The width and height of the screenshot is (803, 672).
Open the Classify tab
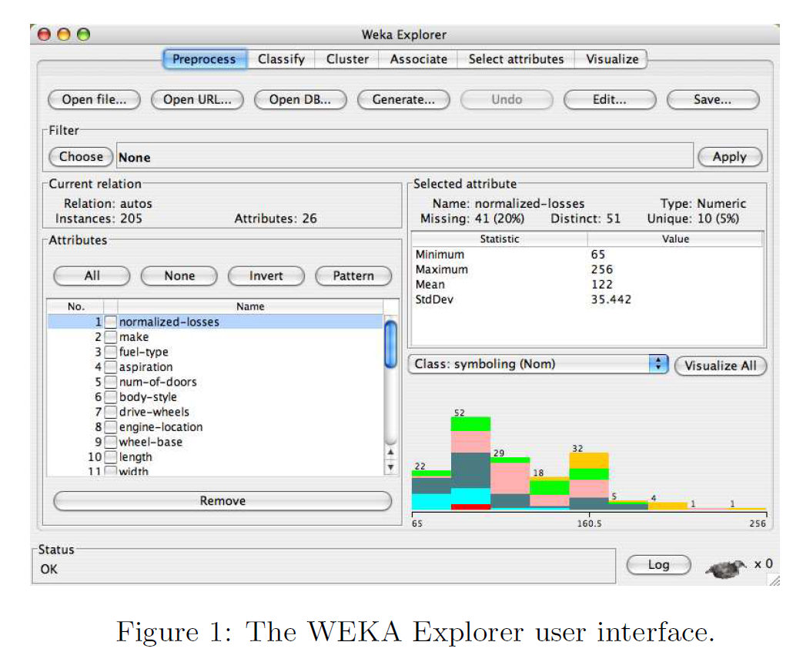click(x=281, y=59)
